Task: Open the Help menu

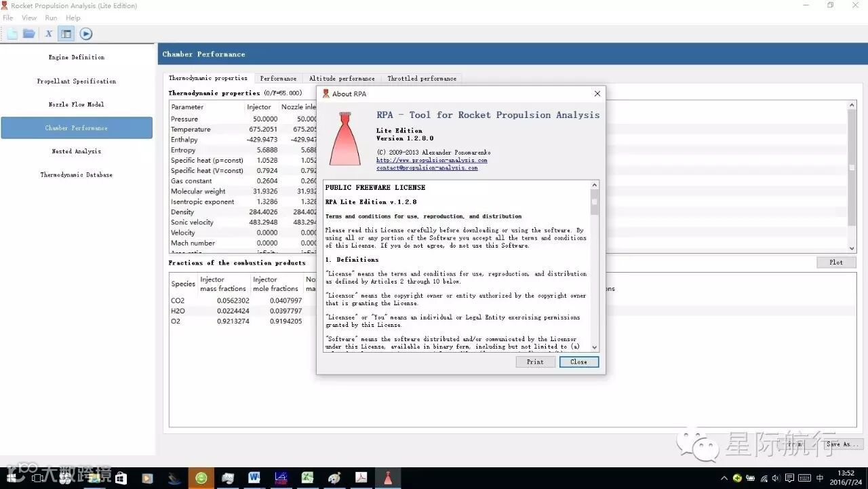Action: tap(73, 18)
